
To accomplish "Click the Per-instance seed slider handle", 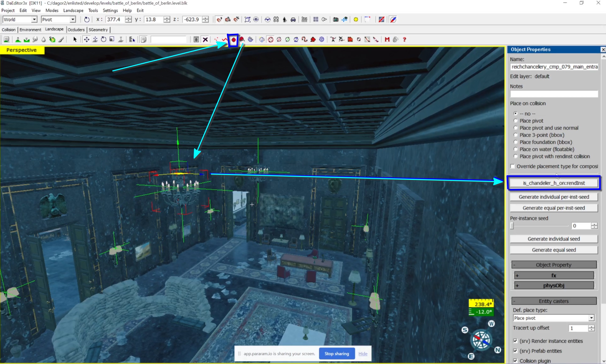I will coord(512,226).
